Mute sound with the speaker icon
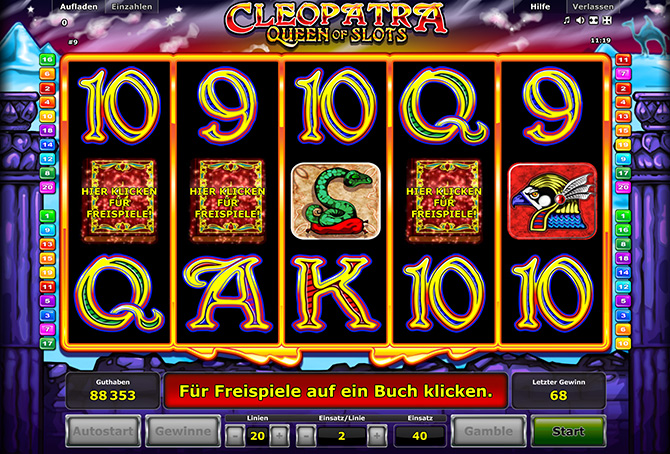 click(x=580, y=20)
